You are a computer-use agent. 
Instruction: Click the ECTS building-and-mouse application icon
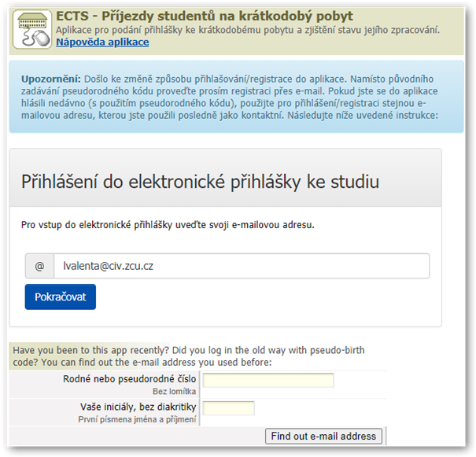(x=32, y=29)
